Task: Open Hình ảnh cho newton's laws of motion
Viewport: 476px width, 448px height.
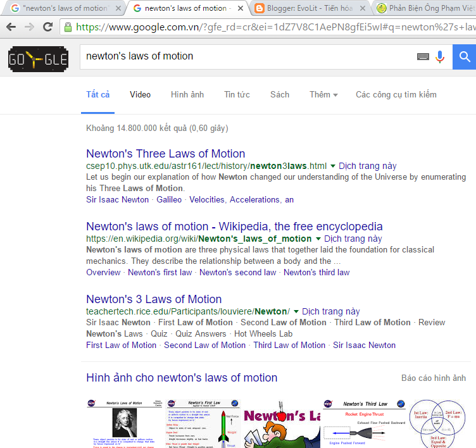Action: [182, 378]
